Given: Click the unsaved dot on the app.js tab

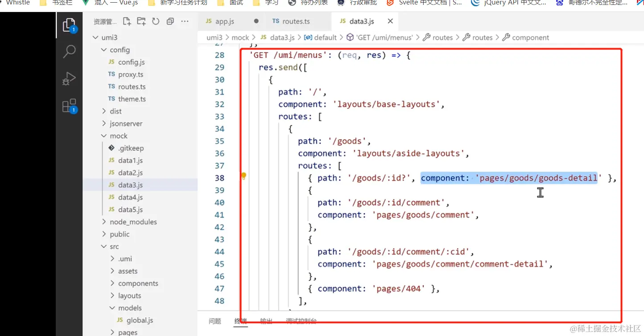Looking at the screenshot, I should pyautogui.click(x=256, y=21).
